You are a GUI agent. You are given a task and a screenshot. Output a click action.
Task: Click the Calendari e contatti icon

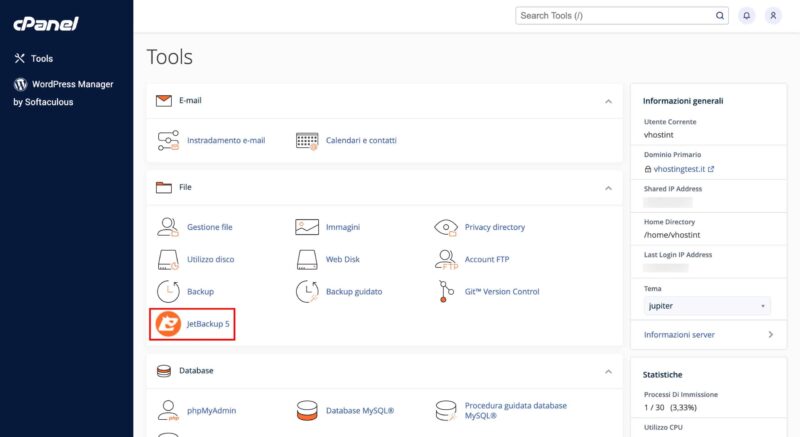(x=307, y=140)
